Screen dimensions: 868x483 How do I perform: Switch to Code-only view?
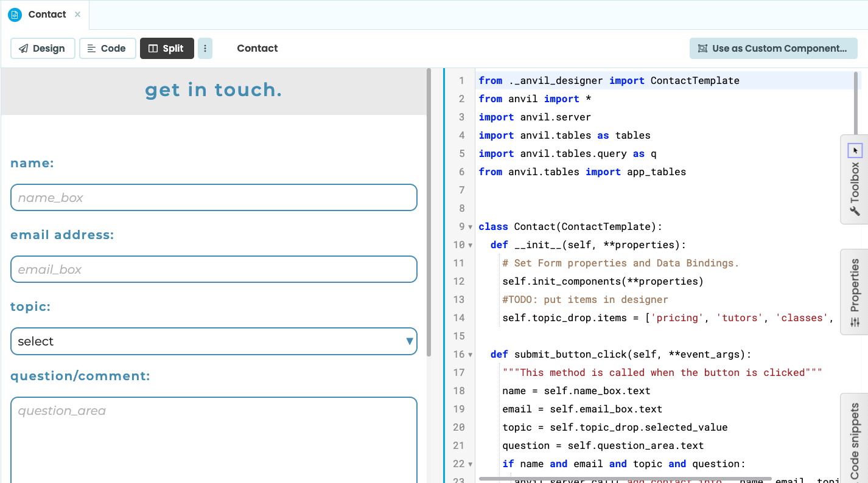(x=108, y=48)
